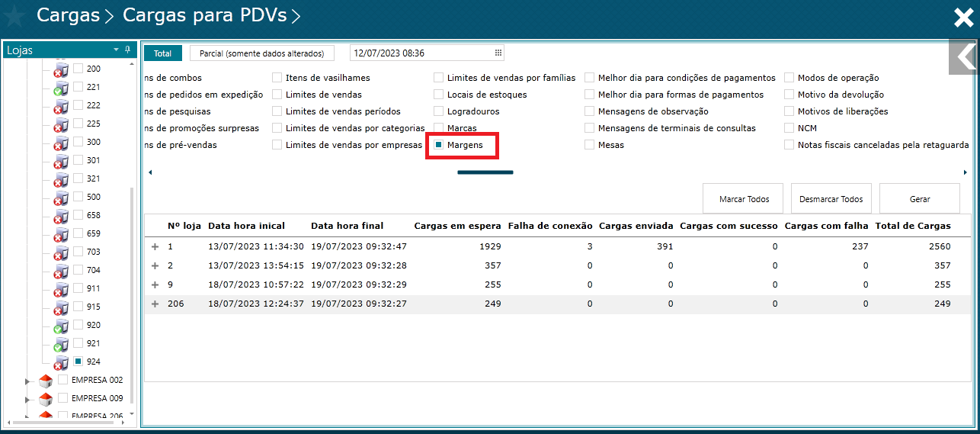Screen dimensions: 980x434
Task: Expand row for loja 2
Action: 155,265
